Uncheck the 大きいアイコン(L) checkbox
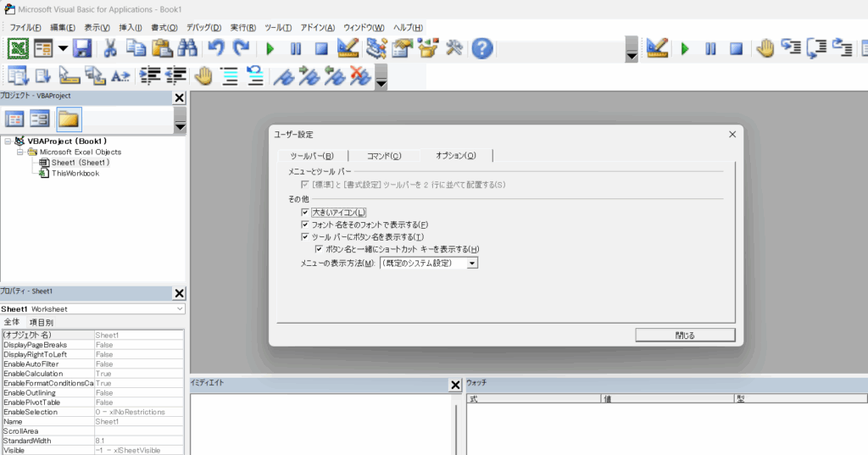The width and height of the screenshot is (868, 455). [x=305, y=212]
